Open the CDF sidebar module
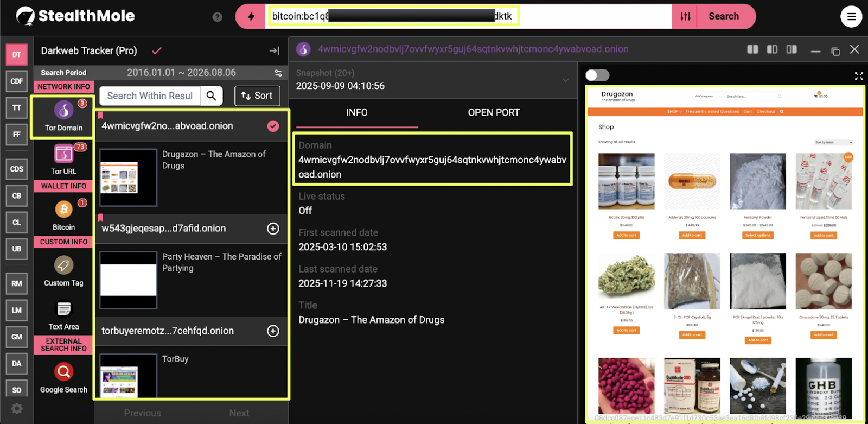 click(17, 81)
